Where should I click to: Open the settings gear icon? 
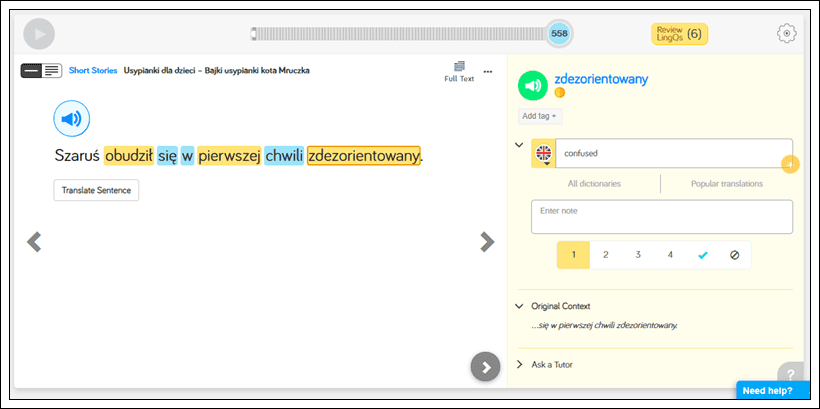[x=787, y=33]
